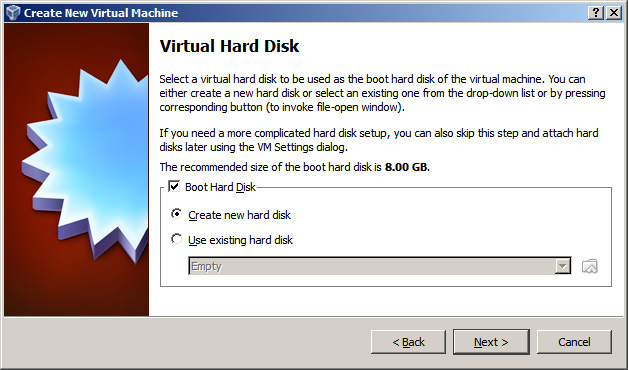Open the question mark help button
The height and width of the screenshot is (370, 628).
pos(596,13)
